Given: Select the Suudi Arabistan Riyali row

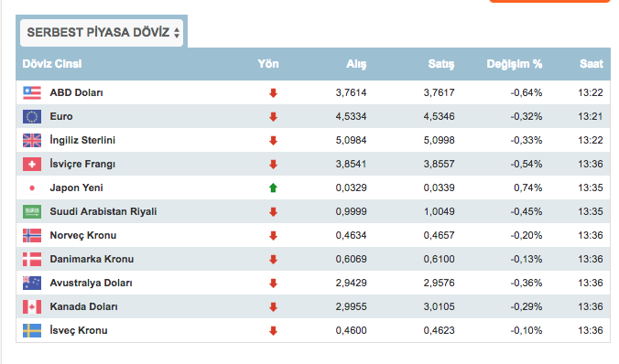Looking at the screenshot, I should click(x=313, y=212).
